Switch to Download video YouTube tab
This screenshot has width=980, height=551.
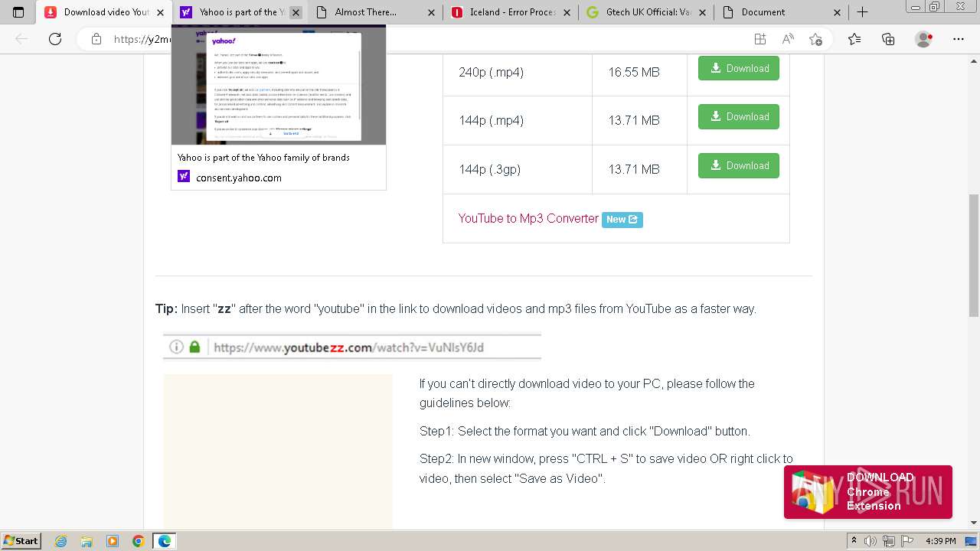pos(103,12)
